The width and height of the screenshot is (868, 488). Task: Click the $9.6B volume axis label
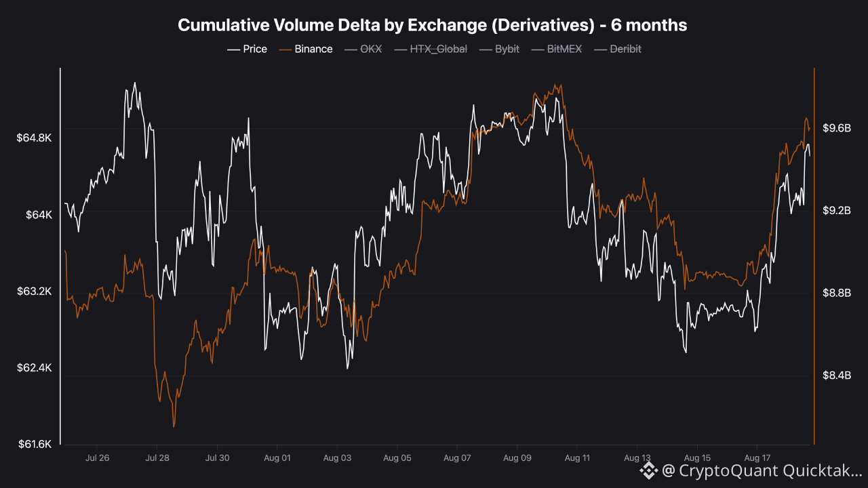[x=836, y=128]
